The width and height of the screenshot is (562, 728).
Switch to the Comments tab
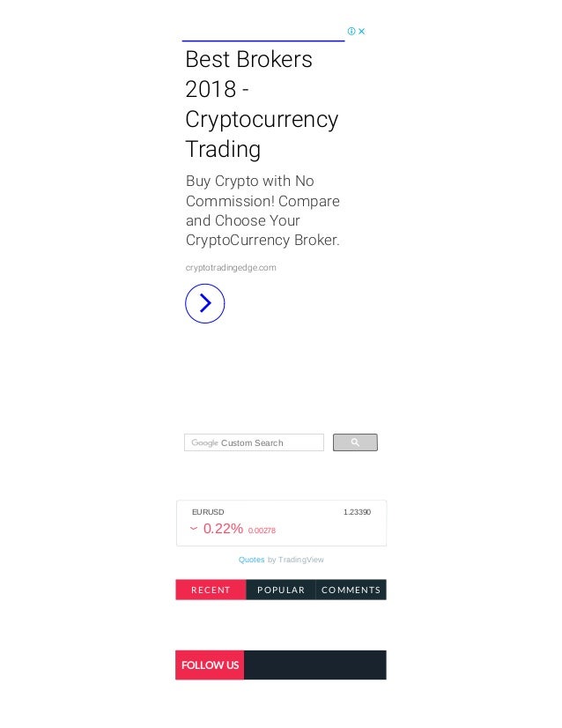pos(351,590)
